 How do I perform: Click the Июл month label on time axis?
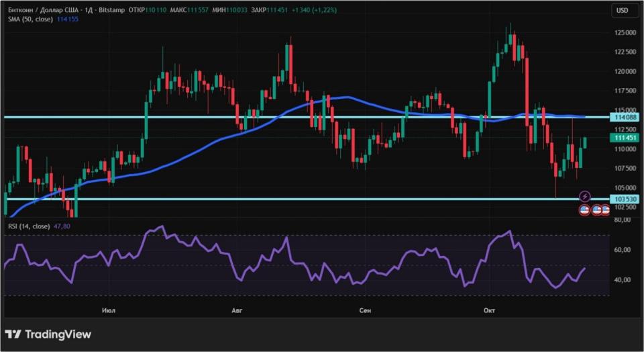[x=108, y=310]
